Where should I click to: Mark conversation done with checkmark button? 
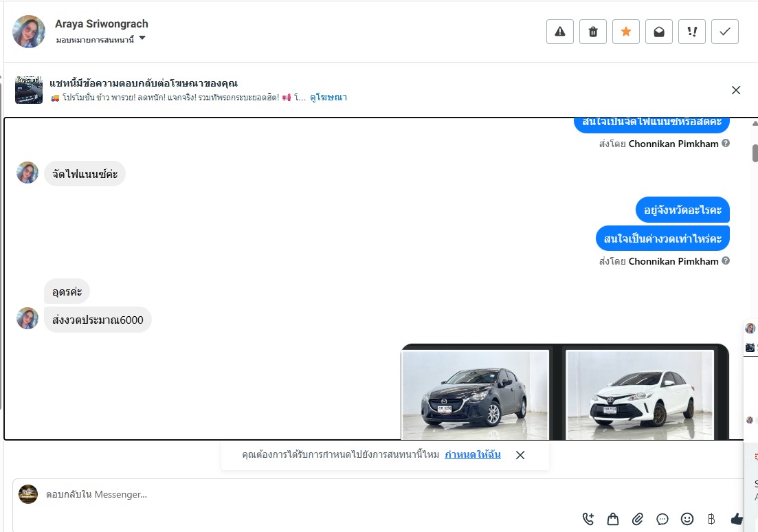tap(724, 32)
